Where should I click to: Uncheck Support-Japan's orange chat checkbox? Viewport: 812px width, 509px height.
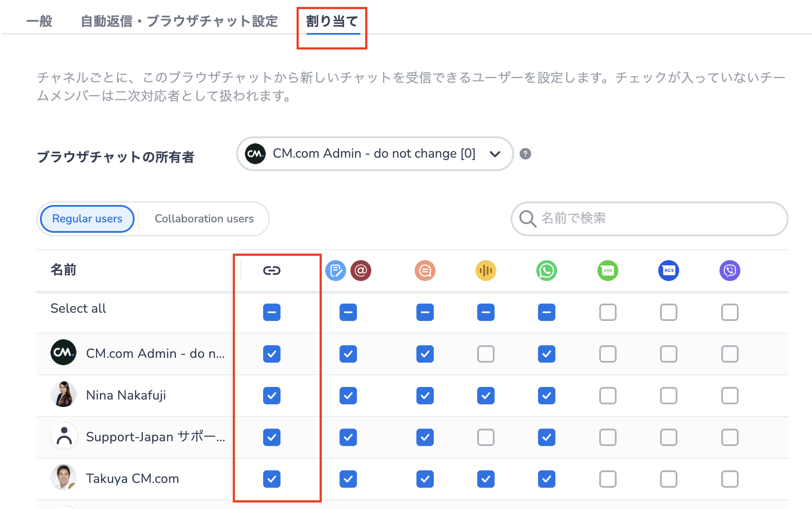[425, 437]
